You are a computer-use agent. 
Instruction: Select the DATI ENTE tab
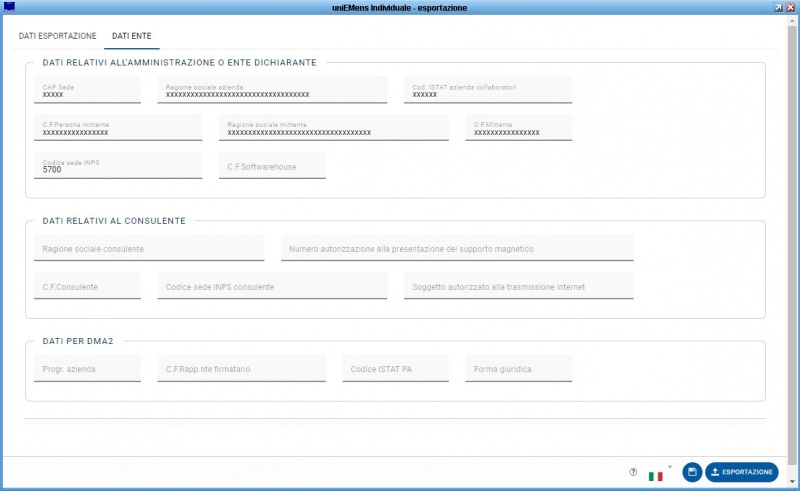[x=132, y=36]
